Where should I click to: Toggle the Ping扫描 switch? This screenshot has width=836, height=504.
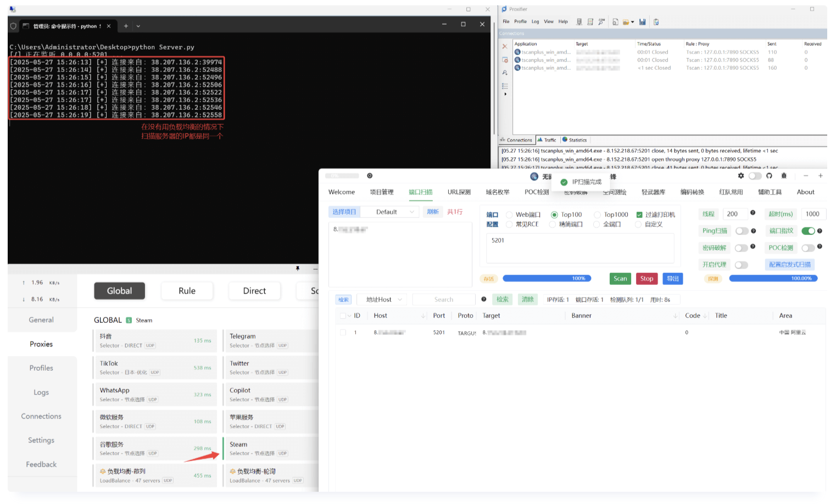[742, 231]
